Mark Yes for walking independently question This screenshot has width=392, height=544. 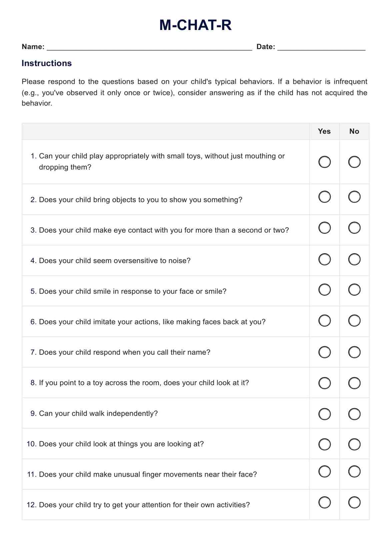coord(324,414)
